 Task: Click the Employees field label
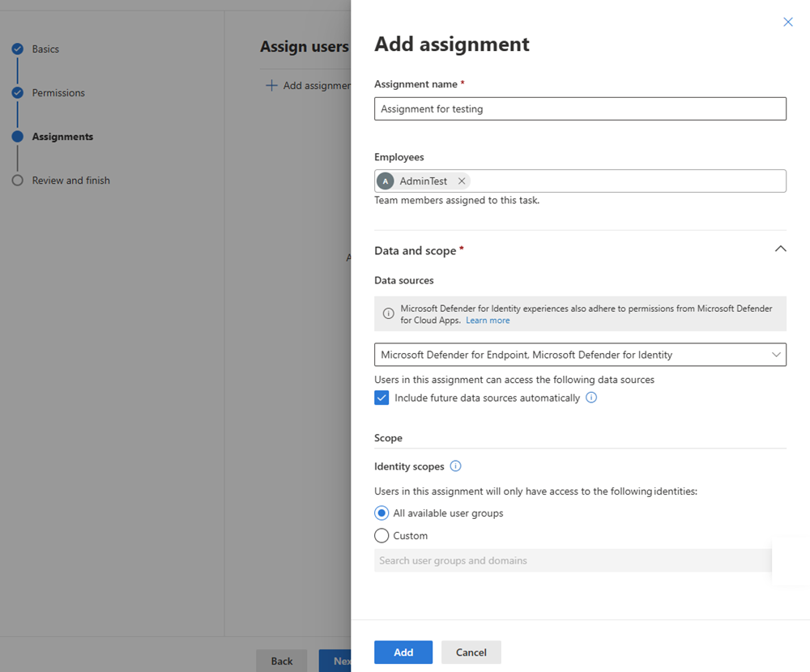(x=399, y=157)
